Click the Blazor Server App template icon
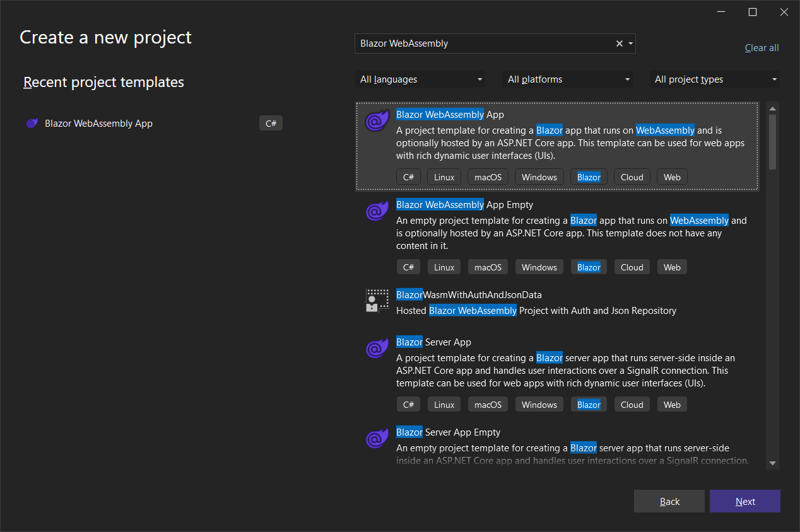The image size is (800, 532). click(x=377, y=348)
